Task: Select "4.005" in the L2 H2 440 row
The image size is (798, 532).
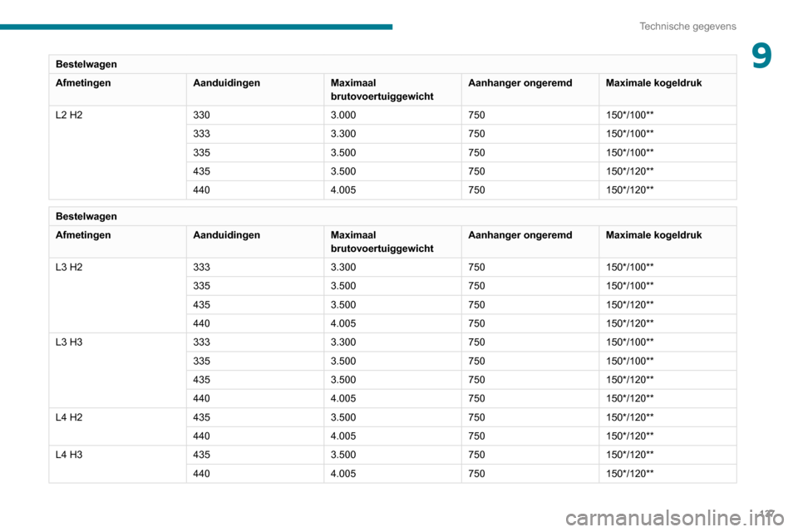Action: (x=343, y=190)
